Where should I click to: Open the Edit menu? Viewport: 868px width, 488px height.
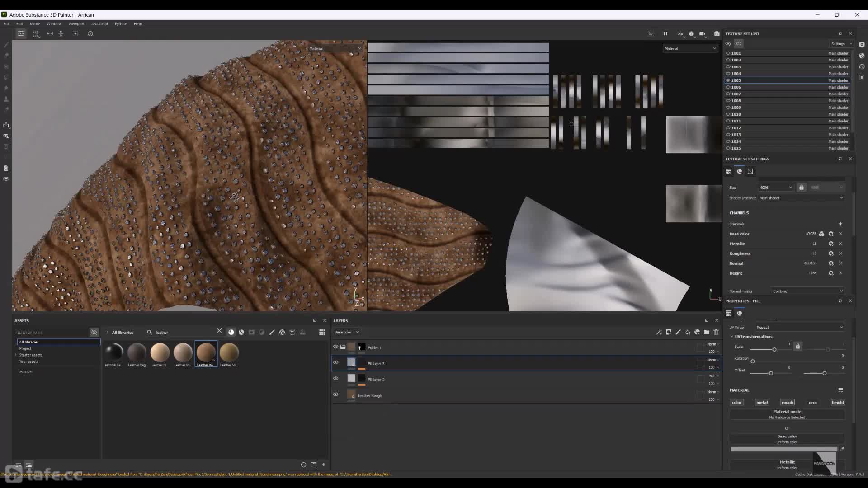[x=19, y=24]
